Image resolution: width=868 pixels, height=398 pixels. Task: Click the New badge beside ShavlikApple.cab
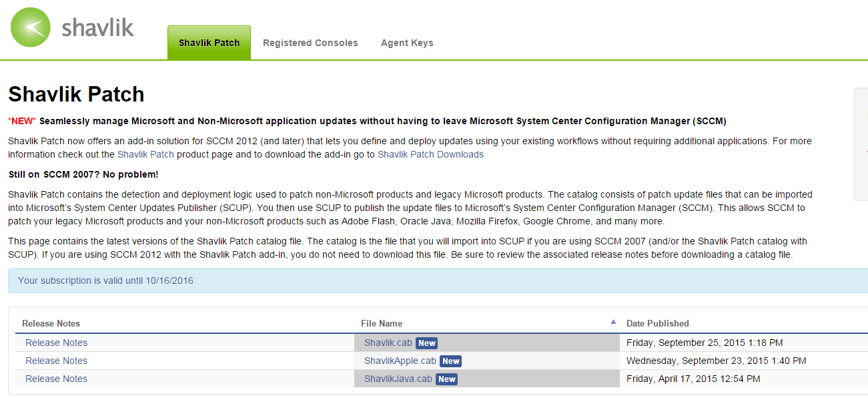coord(451,361)
